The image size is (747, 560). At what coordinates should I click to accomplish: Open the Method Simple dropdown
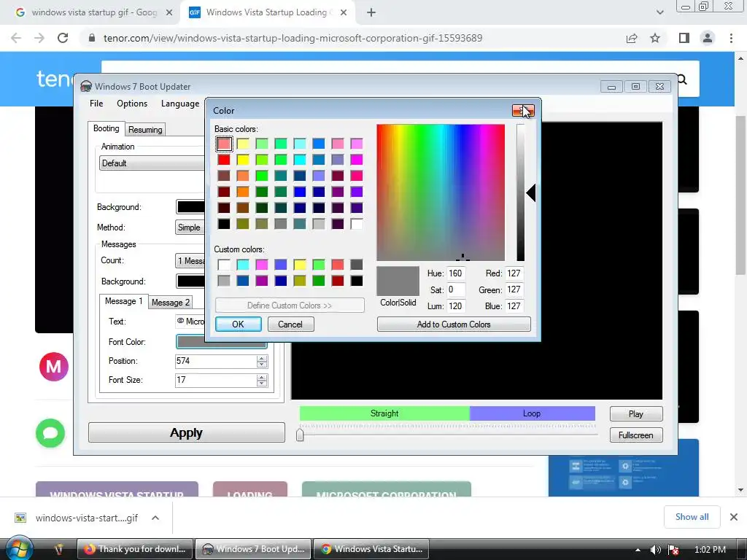190,227
